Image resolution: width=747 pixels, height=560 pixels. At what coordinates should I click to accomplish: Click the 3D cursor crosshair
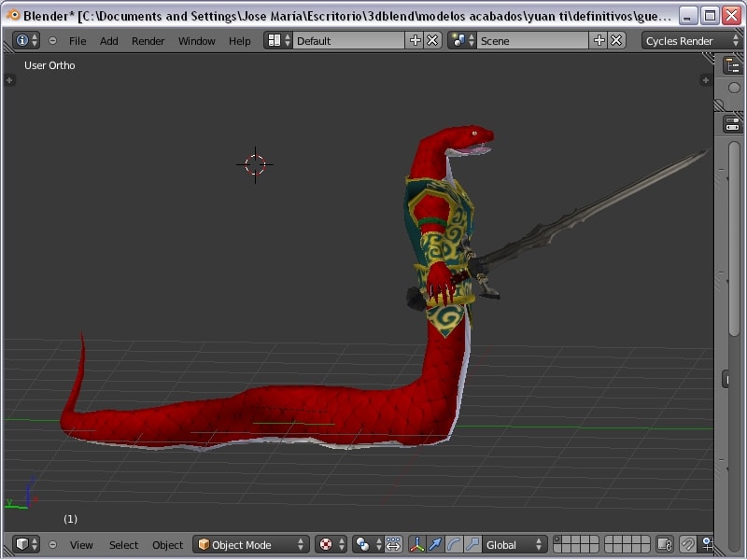pyautogui.click(x=255, y=165)
